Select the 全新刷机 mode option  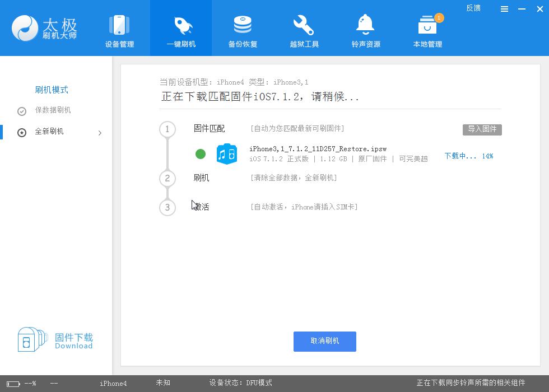coord(49,132)
